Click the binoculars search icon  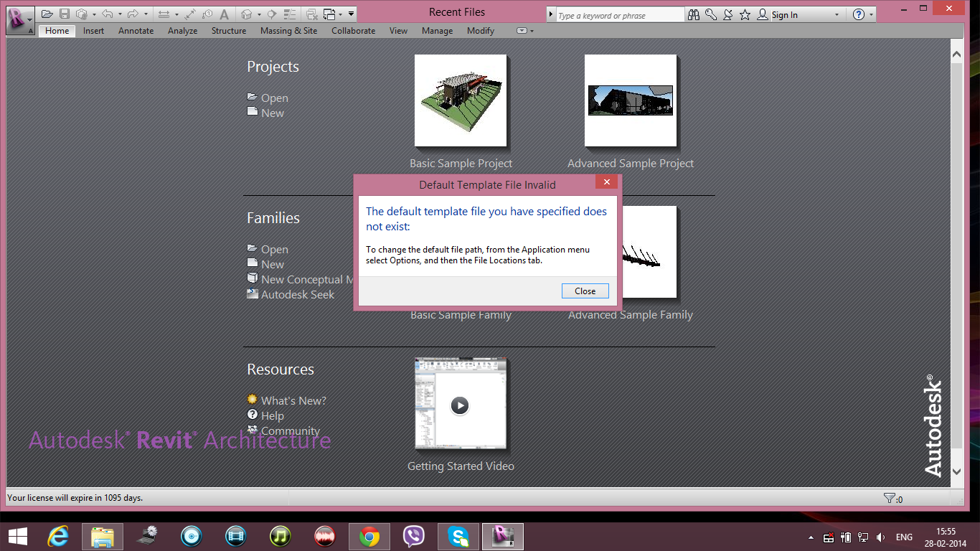pyautogui.click(x=694, y=14)
